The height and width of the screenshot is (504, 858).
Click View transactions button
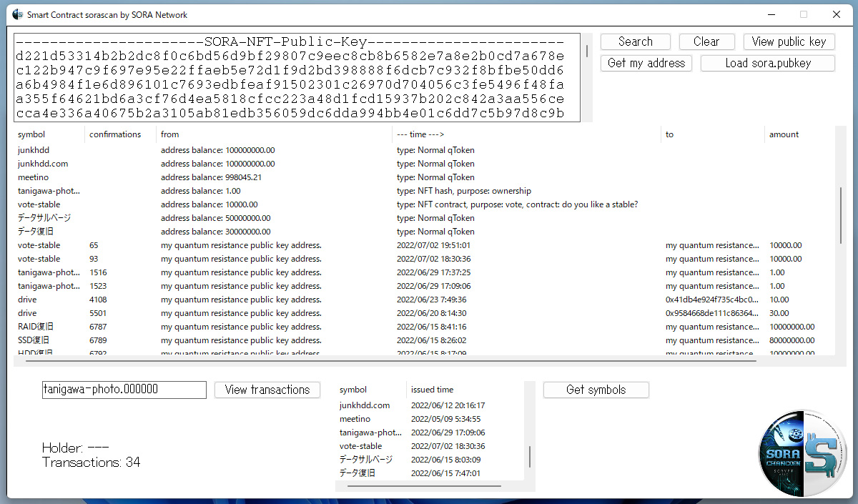point(267,390)
